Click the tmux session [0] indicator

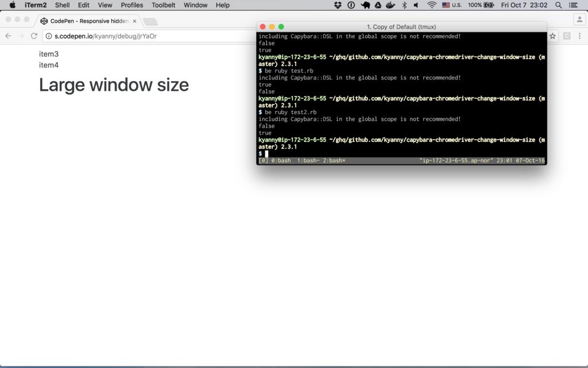263,161
